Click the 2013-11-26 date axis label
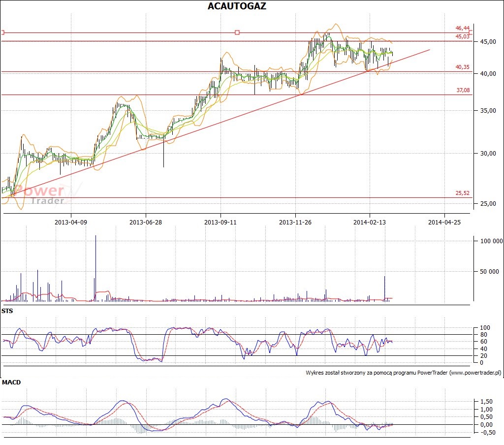Screen dimensions: 504x445 (295, 222)
